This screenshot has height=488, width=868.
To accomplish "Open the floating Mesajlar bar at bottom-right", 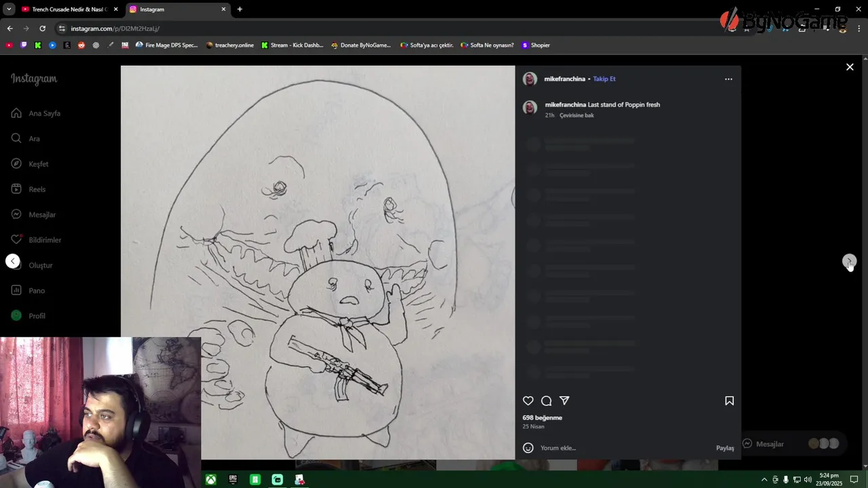I will [793, 444].
